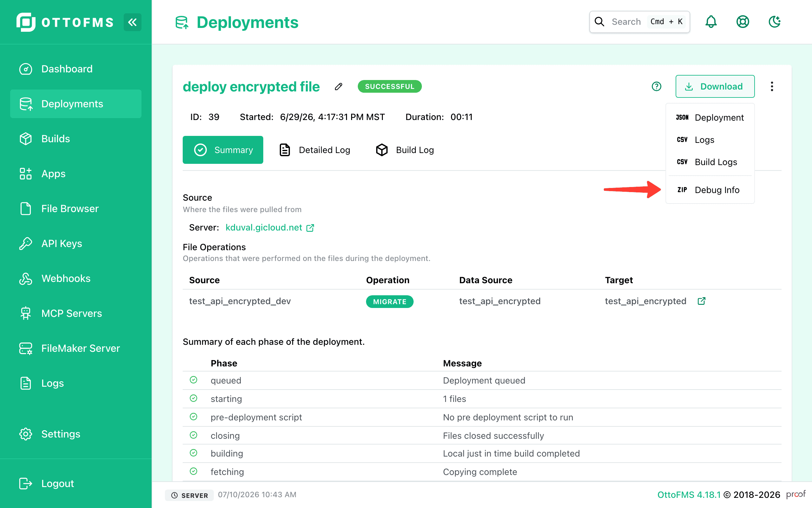
Task: Open API Keys page
Action: [x=76, y=244]
